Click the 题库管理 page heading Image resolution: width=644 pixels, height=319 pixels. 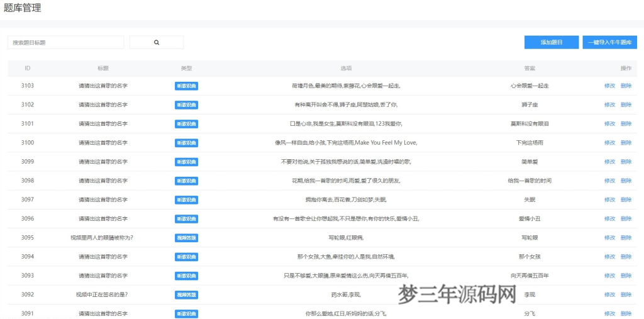point(22,8)
